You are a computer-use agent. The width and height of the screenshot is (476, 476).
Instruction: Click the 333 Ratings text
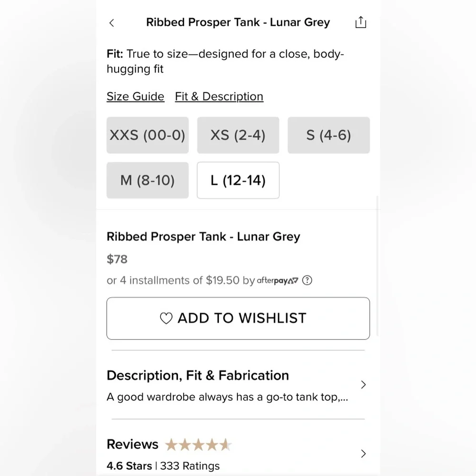point(190,466)
